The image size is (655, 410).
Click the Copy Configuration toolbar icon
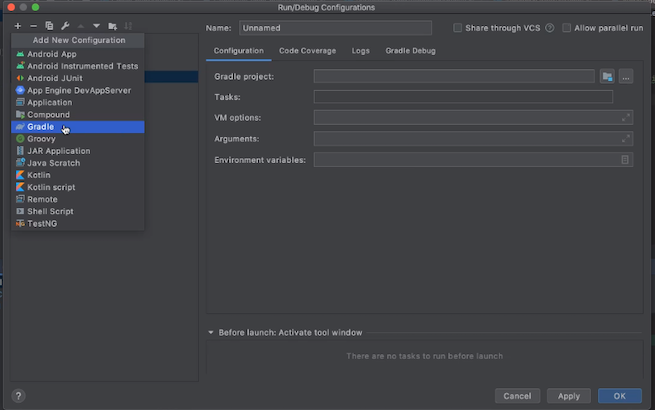pos(49,25)
